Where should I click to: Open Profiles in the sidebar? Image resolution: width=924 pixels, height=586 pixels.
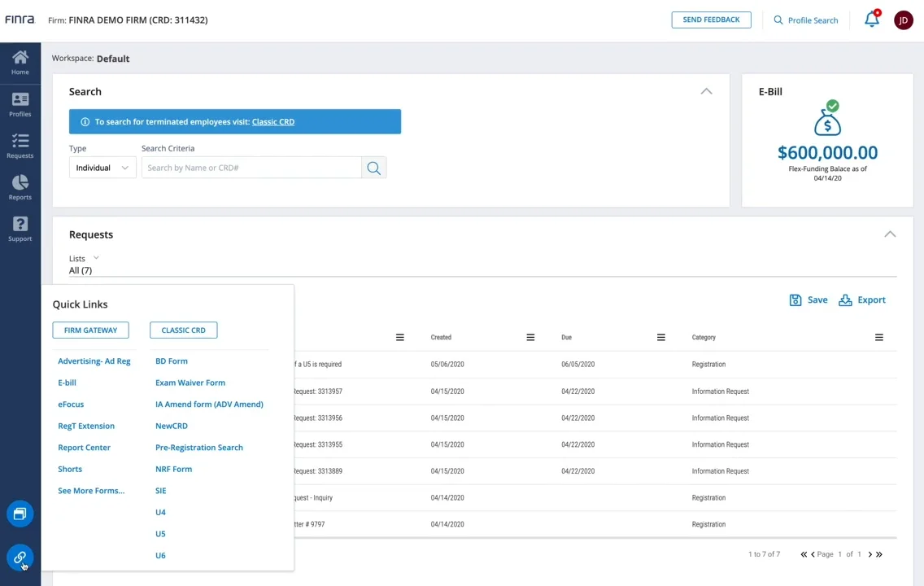click(20, 104)
